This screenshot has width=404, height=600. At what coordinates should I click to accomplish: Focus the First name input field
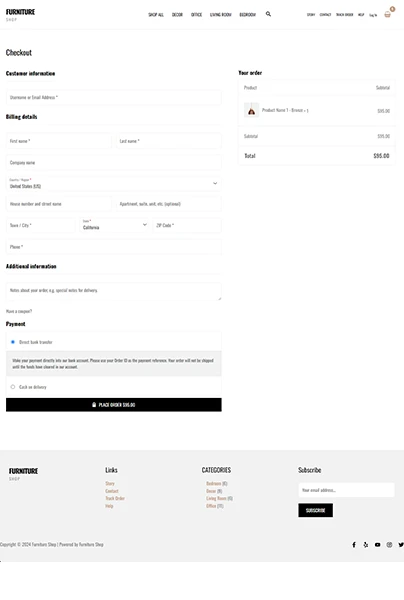pos(59,141)
